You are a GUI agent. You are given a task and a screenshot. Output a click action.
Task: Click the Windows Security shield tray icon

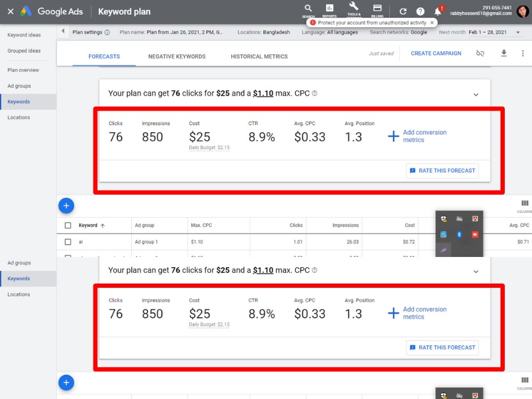click(x=444, y=219)
